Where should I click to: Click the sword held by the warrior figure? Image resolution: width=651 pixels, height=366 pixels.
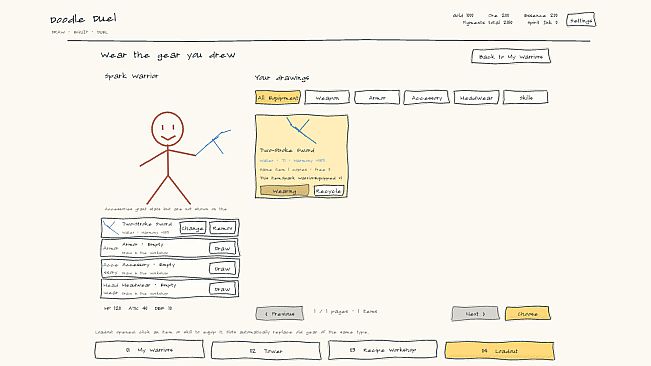click(x=213, y=142)
